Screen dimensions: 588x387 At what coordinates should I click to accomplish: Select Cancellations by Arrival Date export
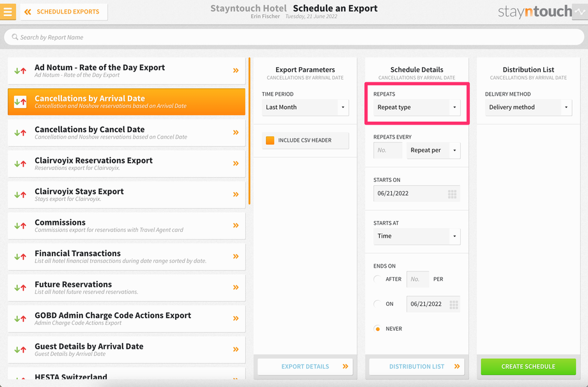[x=127, y=102]
